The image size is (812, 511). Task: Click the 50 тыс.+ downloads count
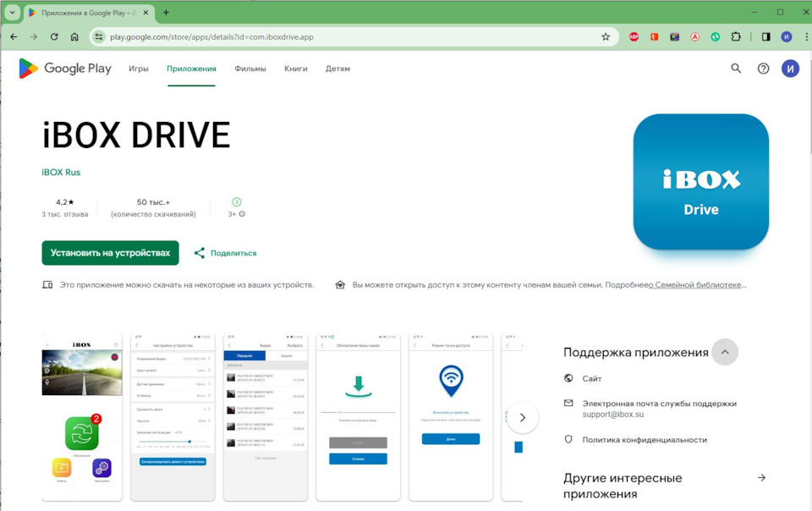pyautogui.click(x=153, y=202)
